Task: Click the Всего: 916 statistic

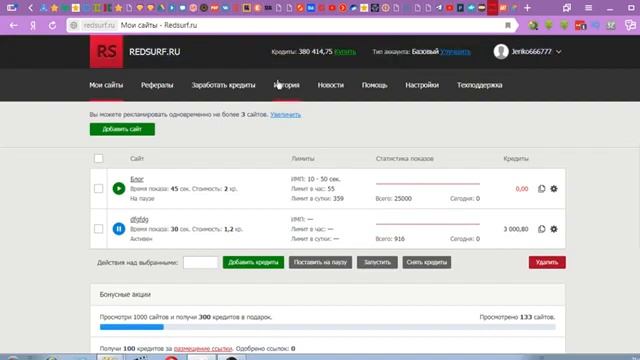Action: 390,239
